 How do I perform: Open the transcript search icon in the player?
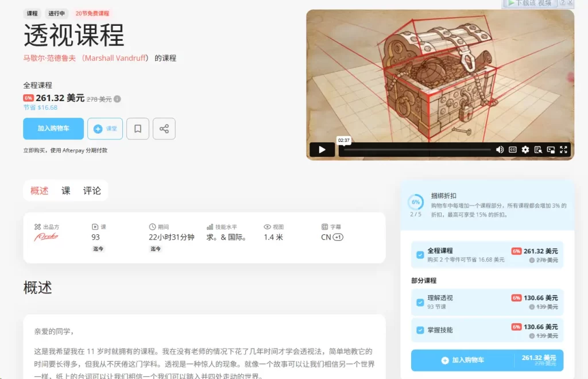[x=539, y=150]
